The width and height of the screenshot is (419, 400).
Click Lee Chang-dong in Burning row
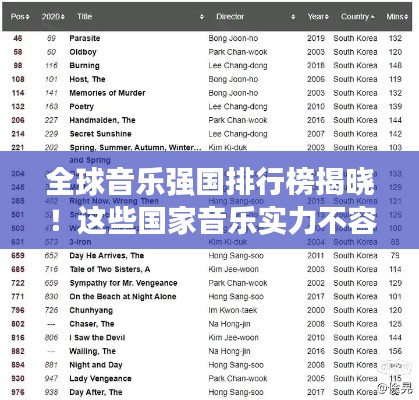[x=238, y=66]
